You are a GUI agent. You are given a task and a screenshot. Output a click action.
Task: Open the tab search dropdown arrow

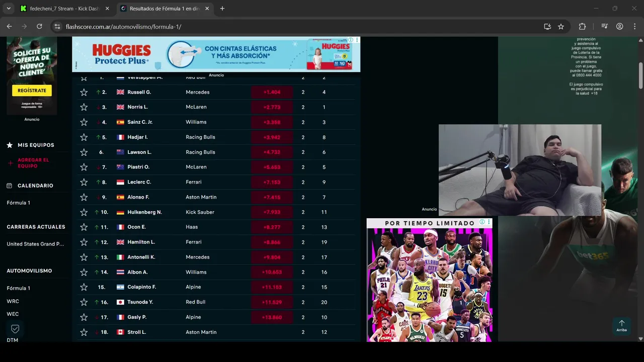click(9, 9)
